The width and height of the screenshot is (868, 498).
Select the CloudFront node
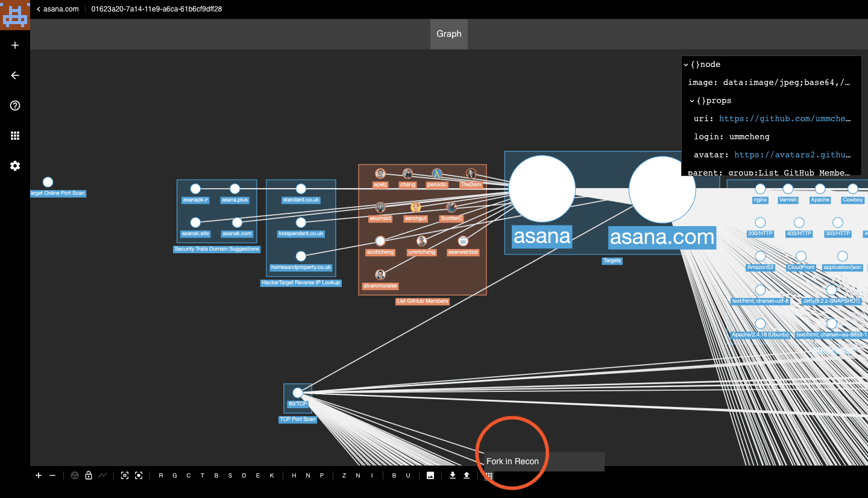801,256
